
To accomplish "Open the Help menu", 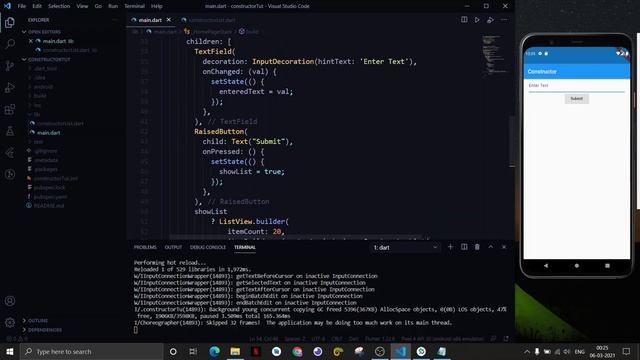I will [156, 6].
